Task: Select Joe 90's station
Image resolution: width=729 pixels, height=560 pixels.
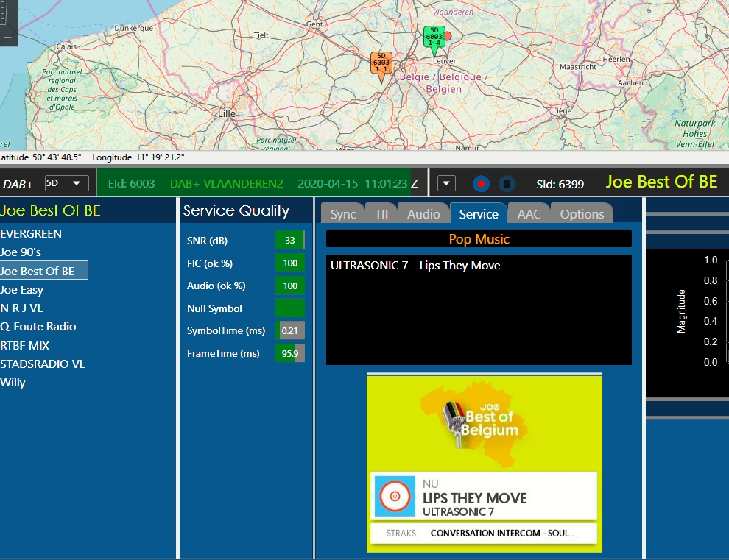Action: (21, 252)
